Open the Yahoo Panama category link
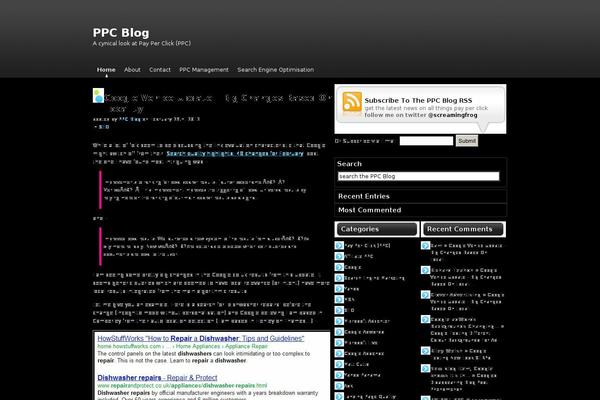600x400 pixels. (362, 375)
